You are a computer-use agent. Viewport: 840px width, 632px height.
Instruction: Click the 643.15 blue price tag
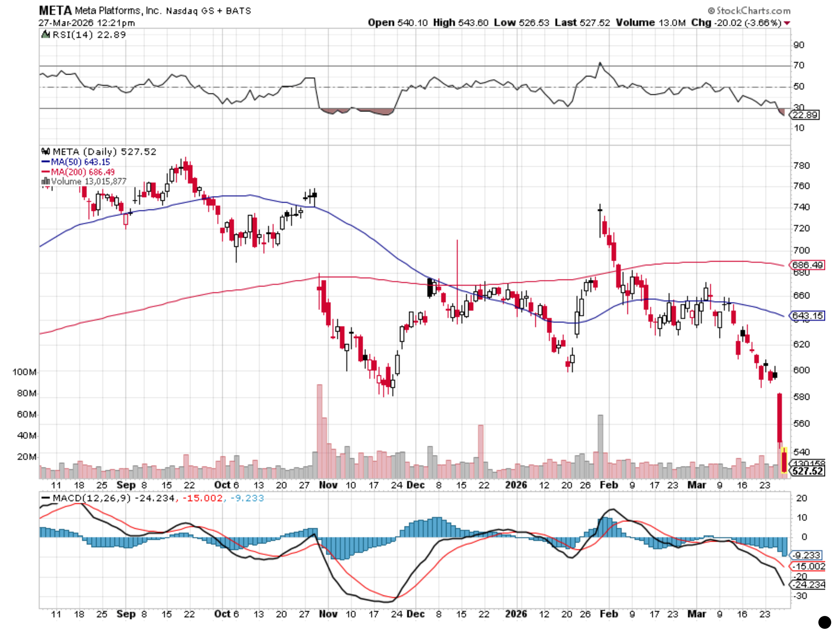click(807, 316)
